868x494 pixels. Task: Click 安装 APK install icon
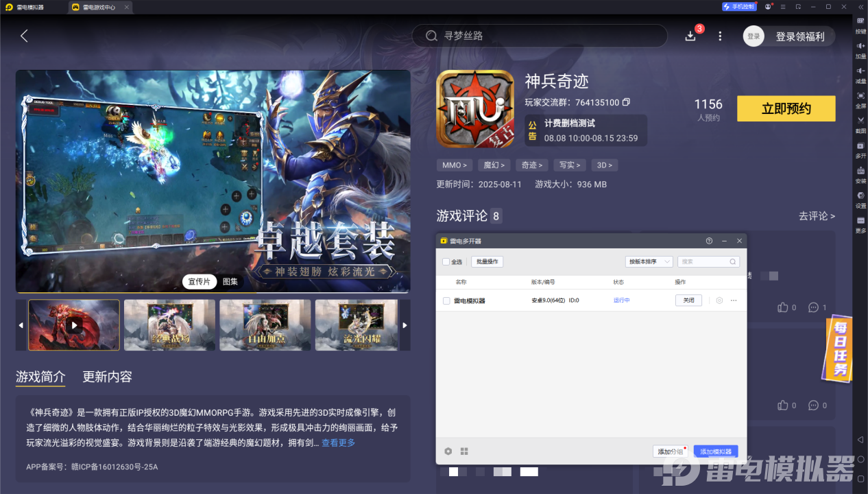pyautogui.click(x=860, y=174)
